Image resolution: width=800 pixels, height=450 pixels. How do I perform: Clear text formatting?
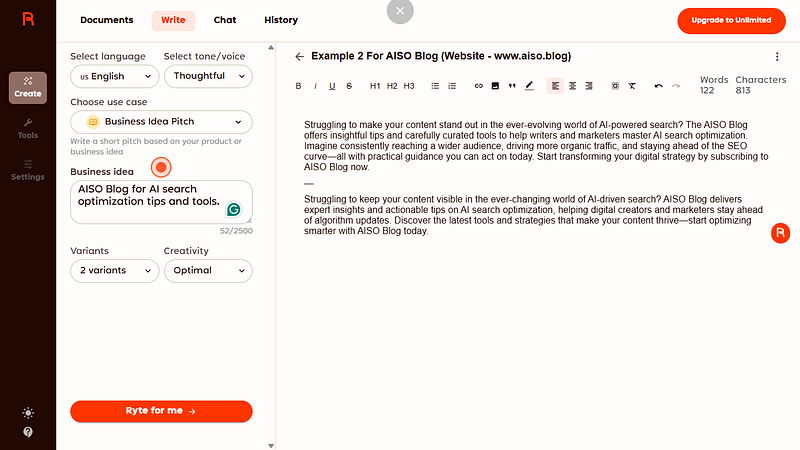click(632, 86)
